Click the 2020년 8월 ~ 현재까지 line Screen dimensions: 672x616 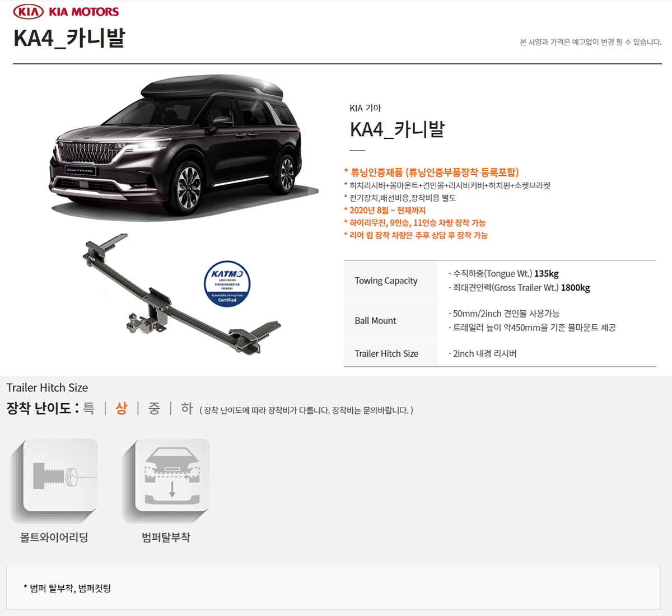pyautogui.click(x=385, y=211)
